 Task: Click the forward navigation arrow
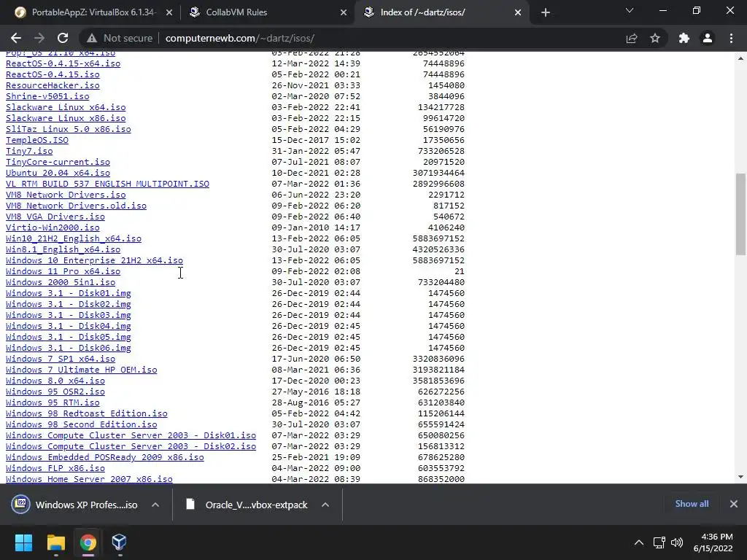(x=39, y=38)
